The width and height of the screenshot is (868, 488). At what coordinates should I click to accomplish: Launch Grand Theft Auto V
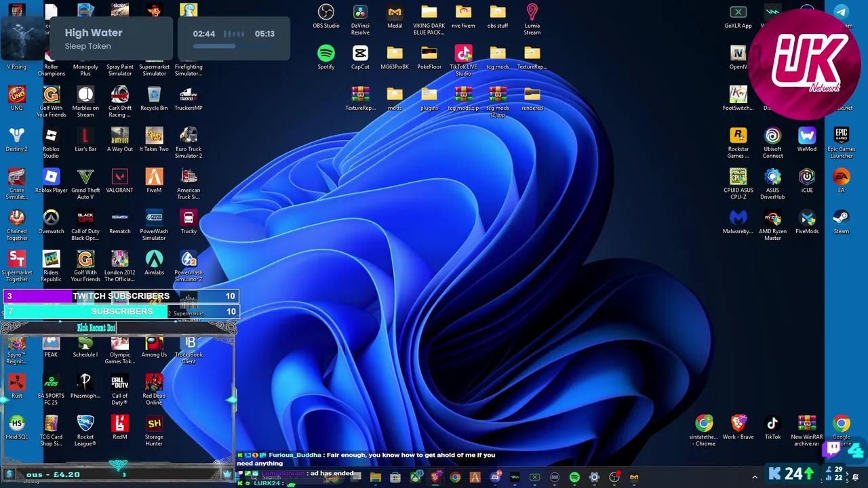(85, 184)
